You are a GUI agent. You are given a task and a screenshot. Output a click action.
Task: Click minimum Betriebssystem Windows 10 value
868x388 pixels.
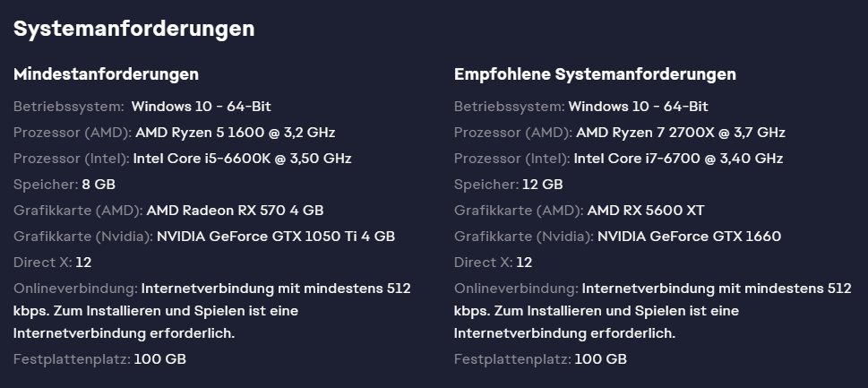[202, 107]
